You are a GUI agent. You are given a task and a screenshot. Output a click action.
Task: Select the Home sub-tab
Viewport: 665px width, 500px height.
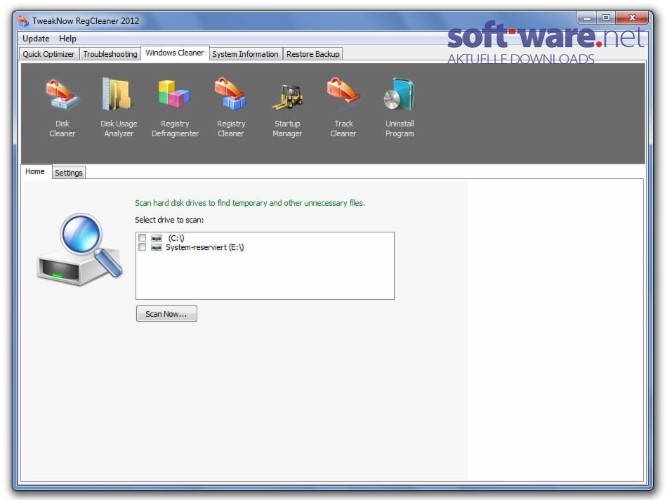click(35, 171)
